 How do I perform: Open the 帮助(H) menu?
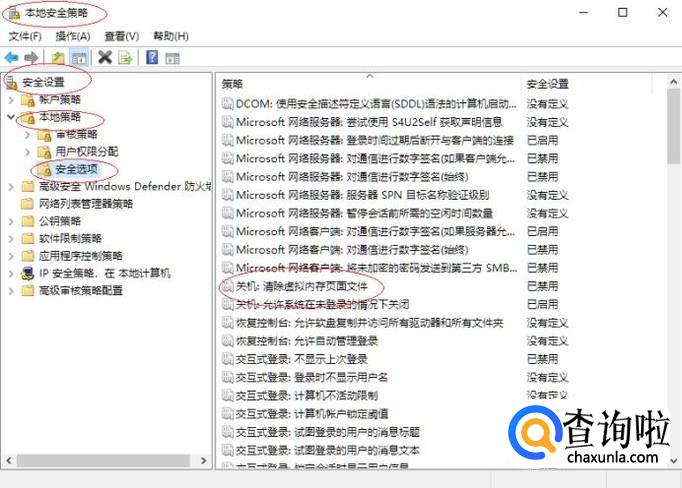pyautogui.click(x=171, y=36)
